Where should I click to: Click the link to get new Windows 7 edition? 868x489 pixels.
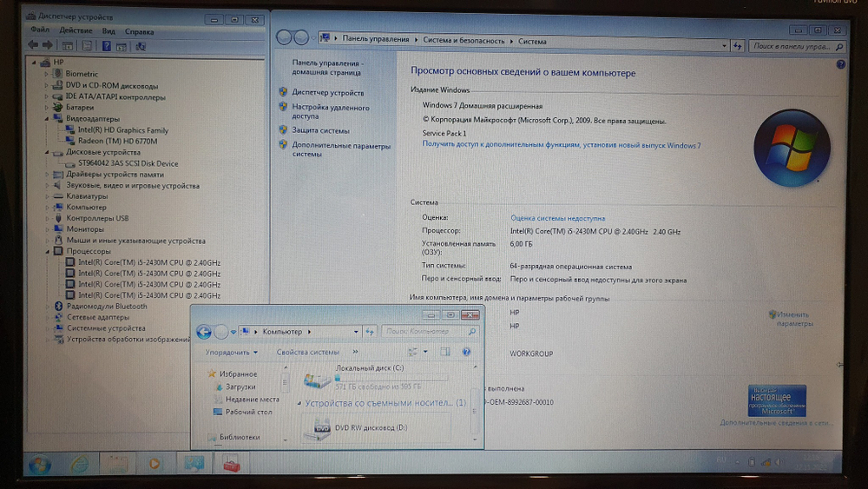[x=562, y=144]
